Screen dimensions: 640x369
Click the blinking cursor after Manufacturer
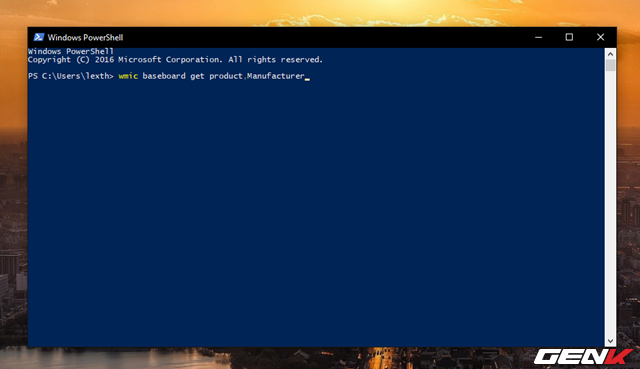[x=307, y=78]
